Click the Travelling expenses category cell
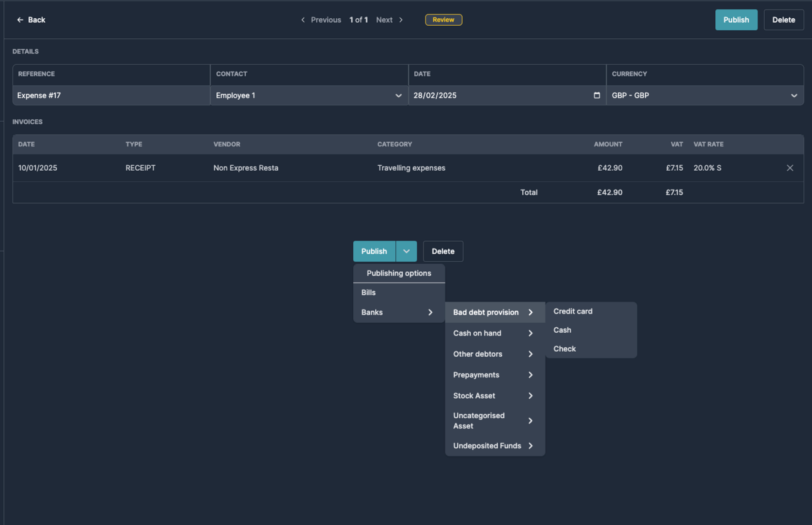Viewport: 812px width, 525px height. tap(412, 168)
